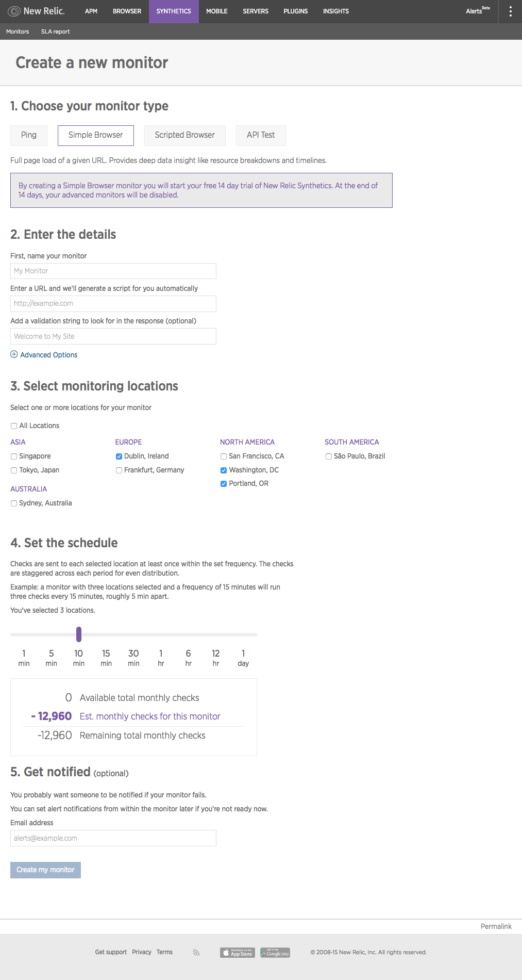Screen dimensions: 522x980
Task: Uncheck the Dublin, Ireland location
Action: pyautogui.click(x=119, y=456)
